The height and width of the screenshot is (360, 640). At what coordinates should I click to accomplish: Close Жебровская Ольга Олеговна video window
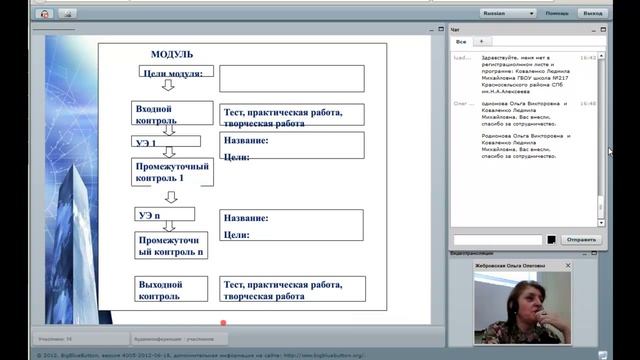pyautogui.click(x=568, y=265)
